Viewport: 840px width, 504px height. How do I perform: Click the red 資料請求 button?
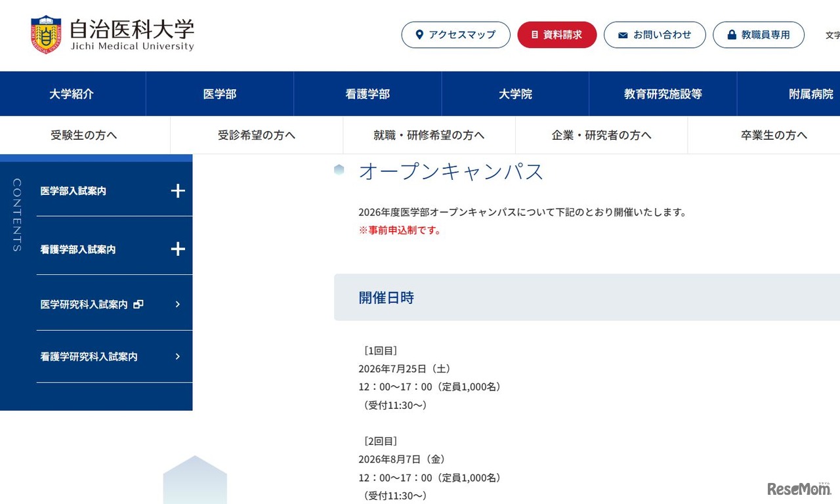[x=557, y=35]
